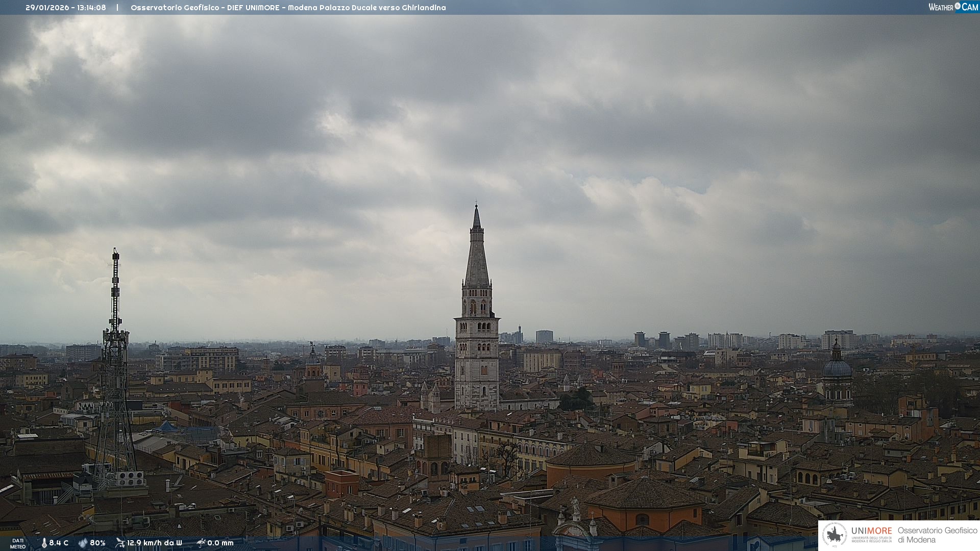
Task: Click the thermometer temperature icon
Action: coord(44,543)
